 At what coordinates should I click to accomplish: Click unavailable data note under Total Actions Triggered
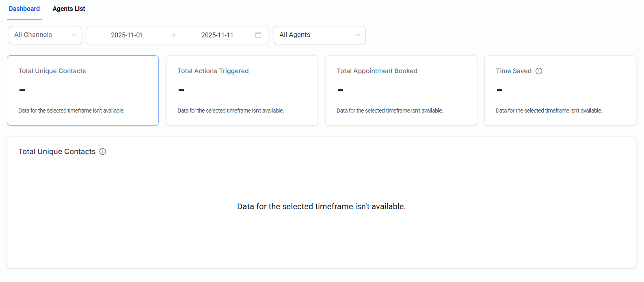(231, 111)
